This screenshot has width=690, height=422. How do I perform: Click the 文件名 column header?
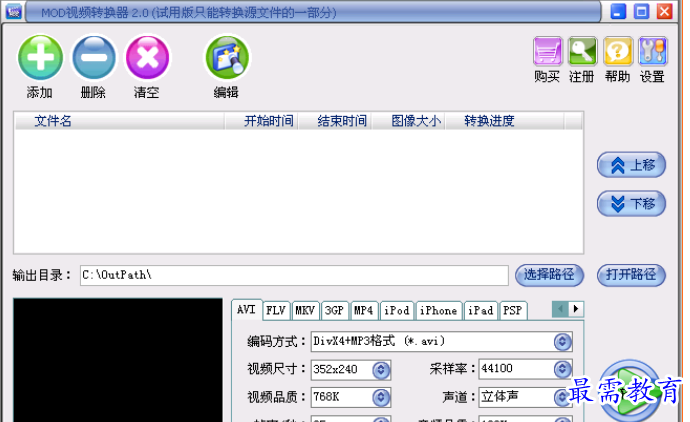click(120, 121)
